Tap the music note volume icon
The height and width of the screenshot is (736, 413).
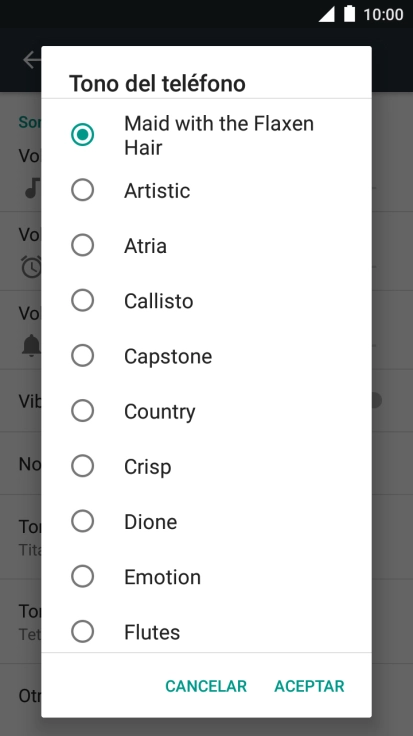(32, 188)
